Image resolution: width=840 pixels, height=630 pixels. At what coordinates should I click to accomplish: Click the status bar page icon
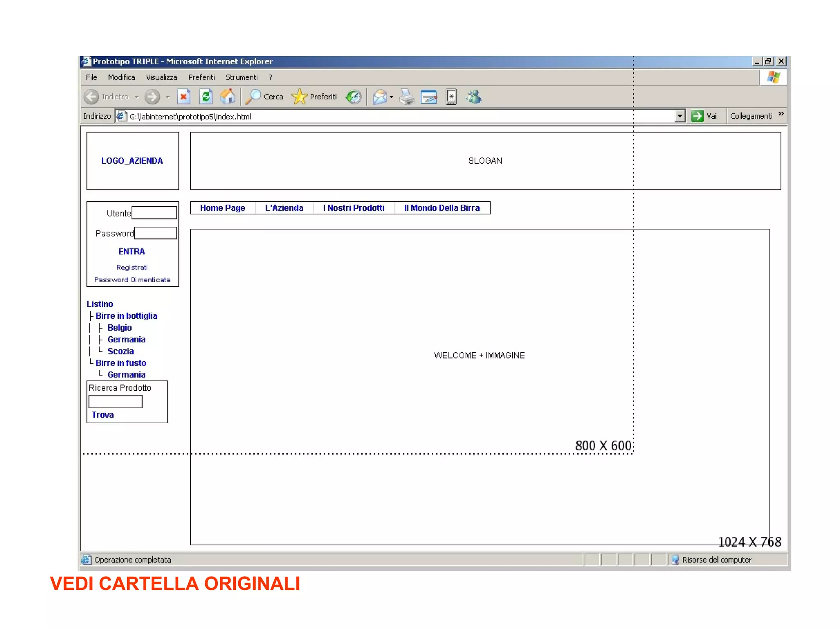pos(86,560)
